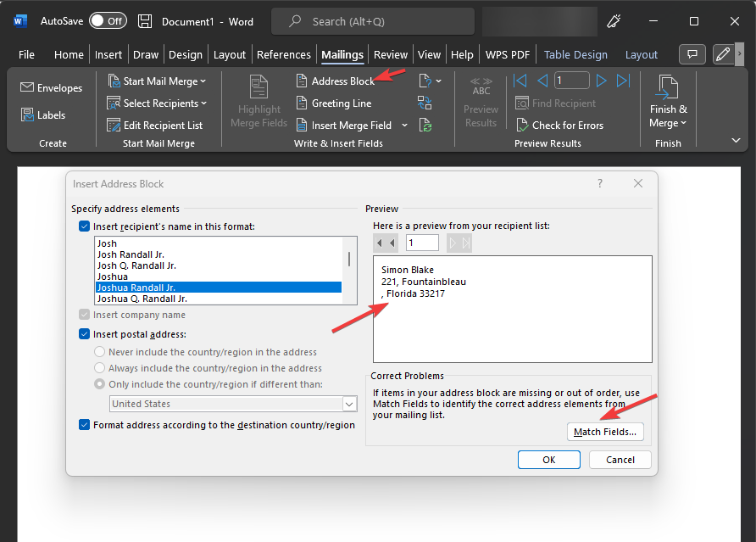
Task: Select Never include country/region option
Action: (99, 352)
